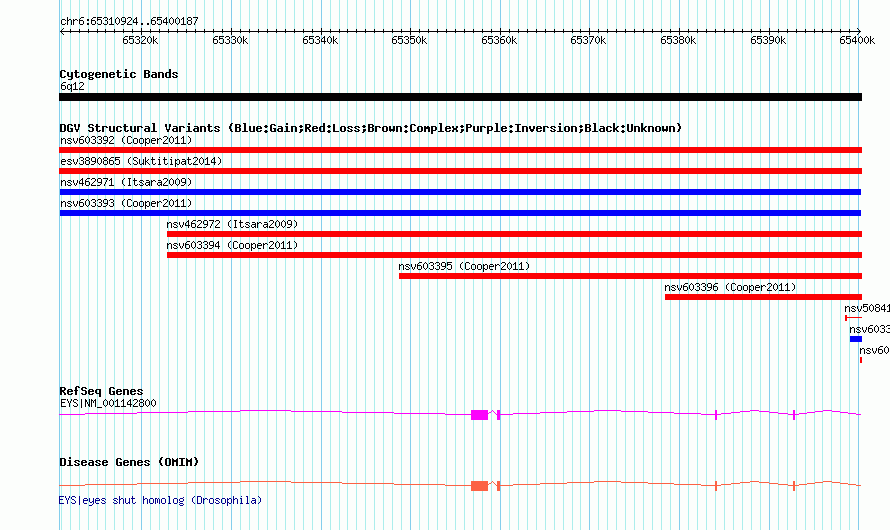Image resolution: width=890 pixels, height=530 pixels.
Task: Click the 65350k ruler tick label
Action: point(409,40)
